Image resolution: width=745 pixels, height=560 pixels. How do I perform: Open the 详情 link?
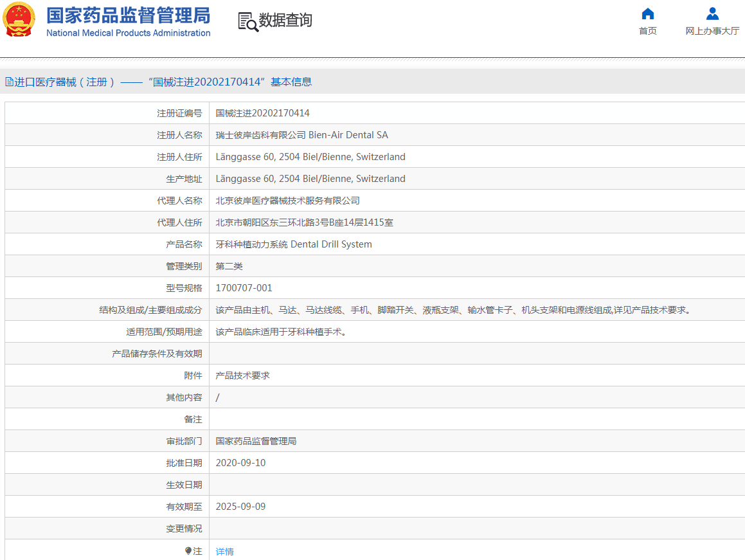click(224, 552)
